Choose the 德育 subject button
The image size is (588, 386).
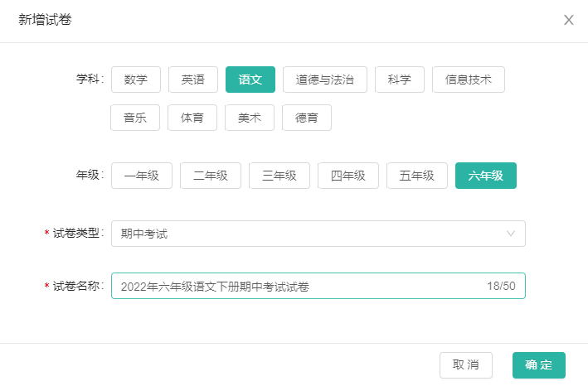point(307,118)
